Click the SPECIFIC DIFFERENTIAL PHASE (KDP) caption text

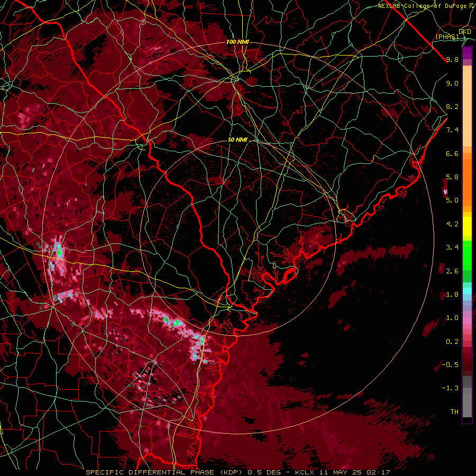pyautogui.click(x=166, y=472)
